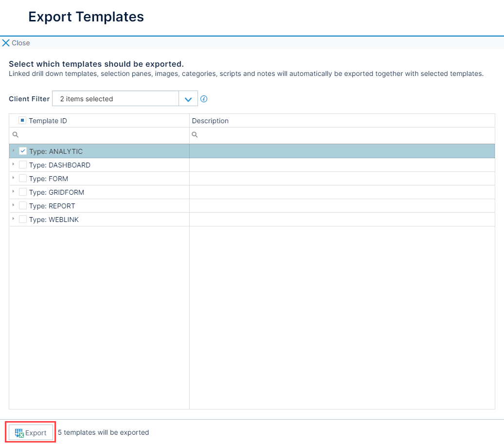Viewport: 504px width, 444px height.
Task: Click the Close link
Action: 20,43
